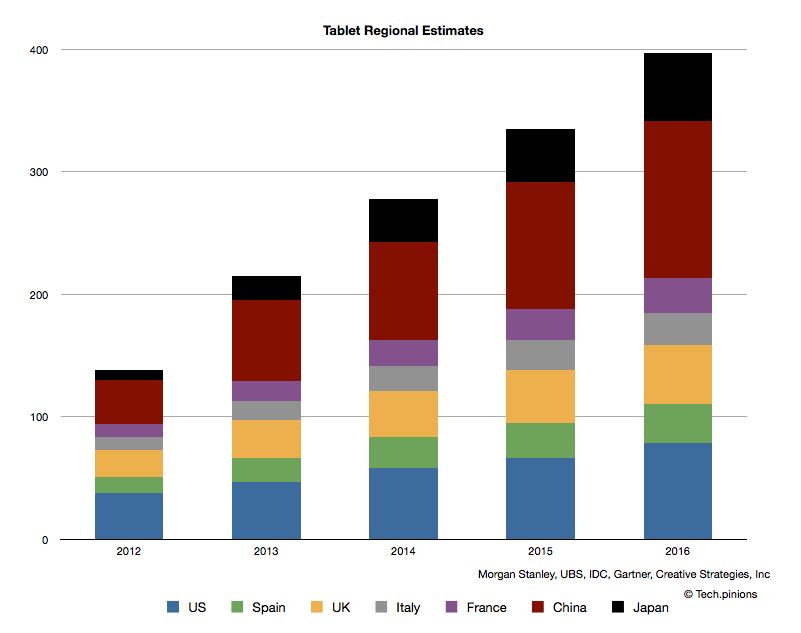Select the green Spain segment in 2016
The image size is (801, 633).
click(677, 424)
